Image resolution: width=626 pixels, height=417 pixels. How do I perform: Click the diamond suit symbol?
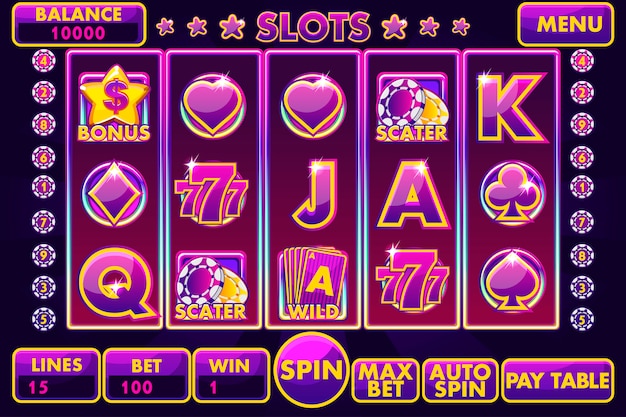pyautogui.click(x=114, y=193)
